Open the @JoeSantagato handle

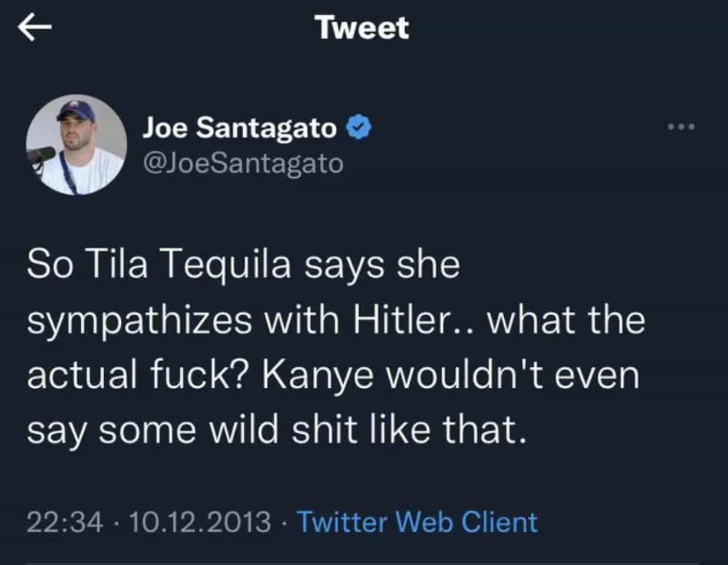243,163
